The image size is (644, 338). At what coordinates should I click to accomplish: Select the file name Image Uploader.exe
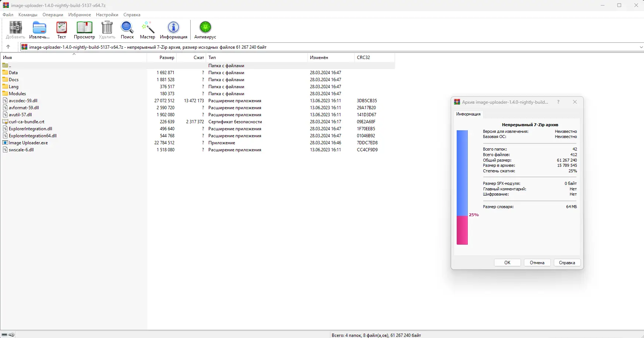[x=28, y=143]
